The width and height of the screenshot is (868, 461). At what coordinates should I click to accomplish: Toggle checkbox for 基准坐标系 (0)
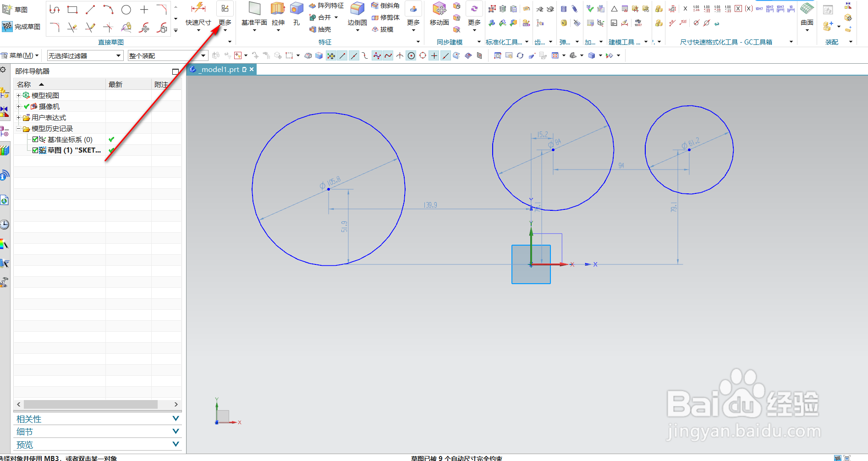35,139
